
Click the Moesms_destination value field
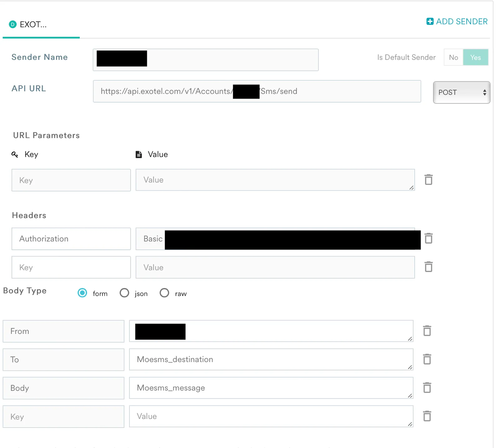coord(271,359)
